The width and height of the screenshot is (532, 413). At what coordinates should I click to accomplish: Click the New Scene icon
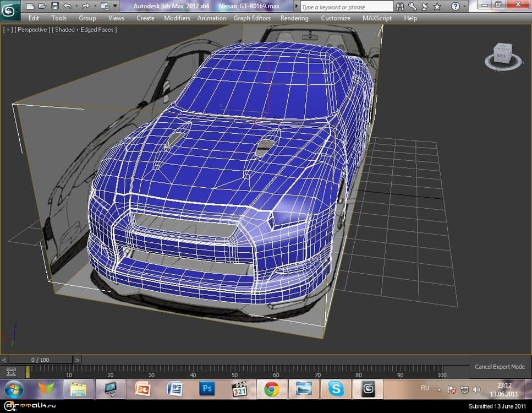(x=30, y=6)
